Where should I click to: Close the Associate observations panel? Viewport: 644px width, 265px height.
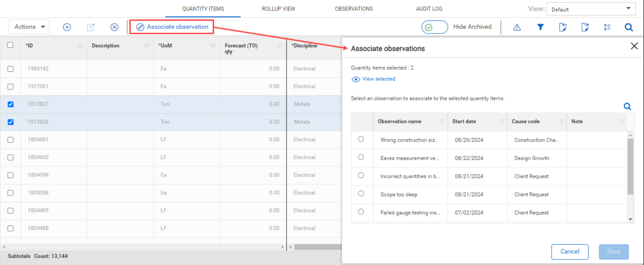tap(634, 47)
